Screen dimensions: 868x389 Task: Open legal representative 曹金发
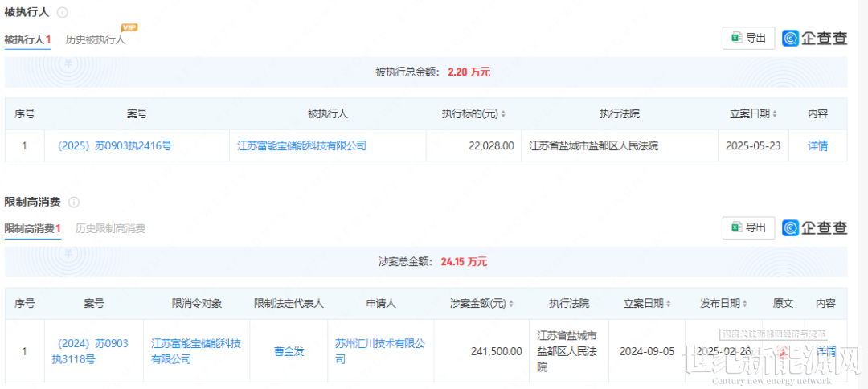tap(289, 351)
